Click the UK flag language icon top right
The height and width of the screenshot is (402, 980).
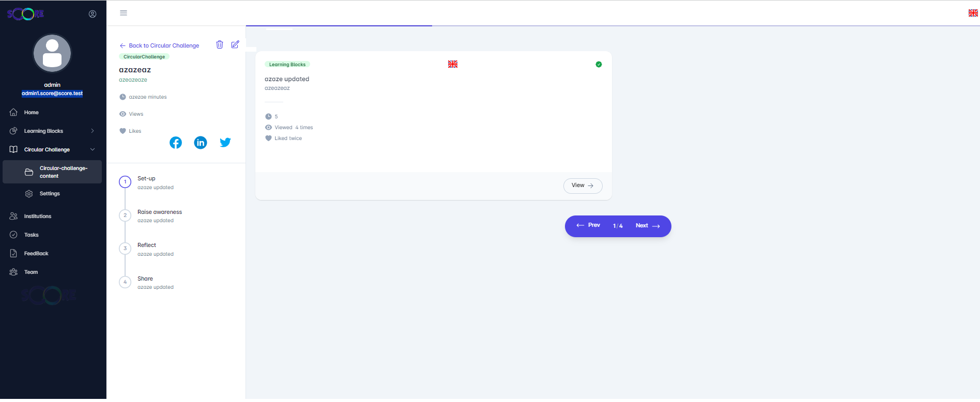(973, 13)
